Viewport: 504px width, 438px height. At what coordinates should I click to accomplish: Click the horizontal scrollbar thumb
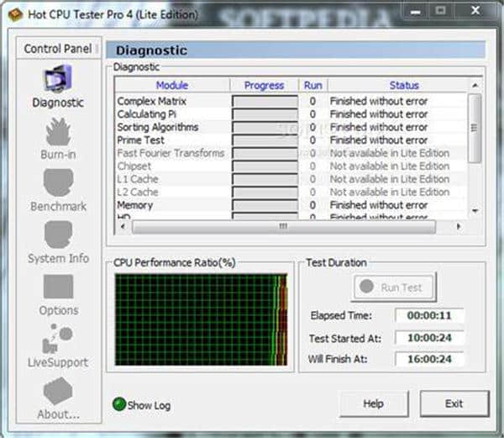283,226
